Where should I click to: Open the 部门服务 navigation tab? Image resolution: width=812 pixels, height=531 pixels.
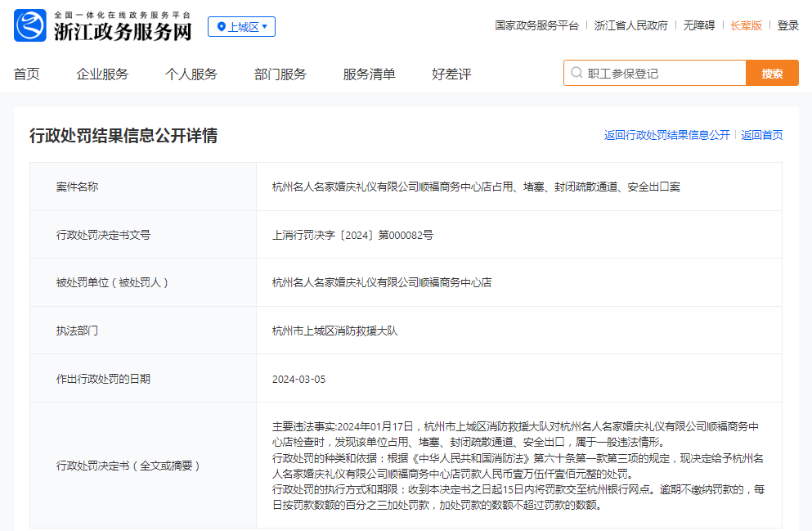point(280,74)
